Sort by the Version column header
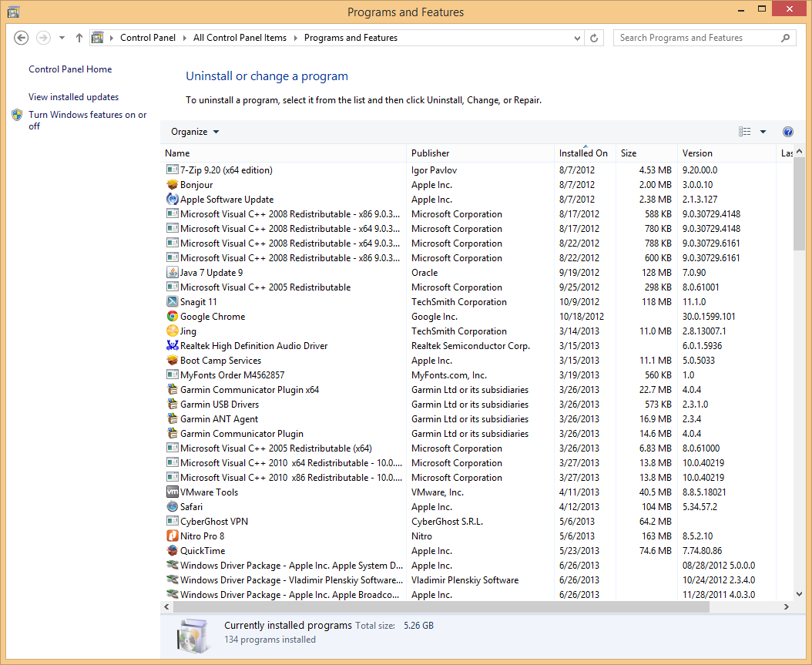This screenshot has height=665, width=812. pos(727,153)
